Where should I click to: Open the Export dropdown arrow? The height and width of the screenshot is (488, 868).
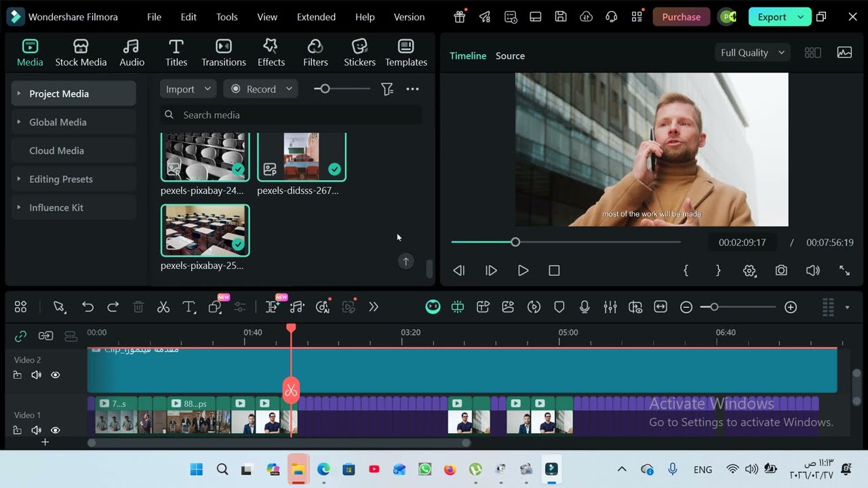coord(801,17)
